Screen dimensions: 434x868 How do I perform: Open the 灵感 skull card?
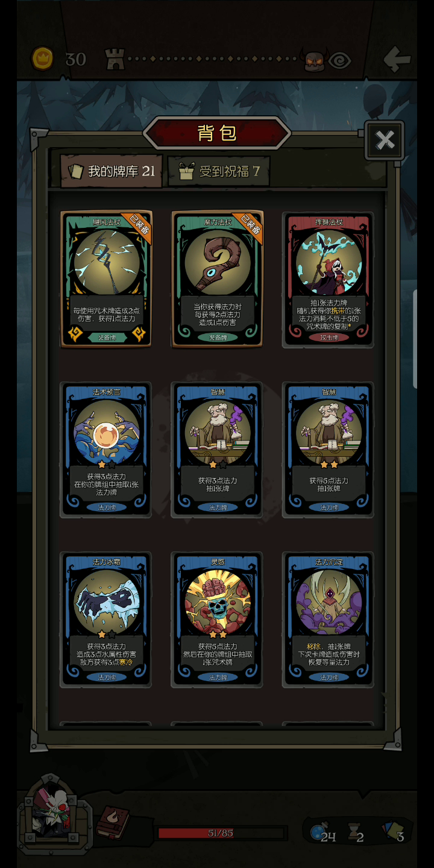[217, 620]
